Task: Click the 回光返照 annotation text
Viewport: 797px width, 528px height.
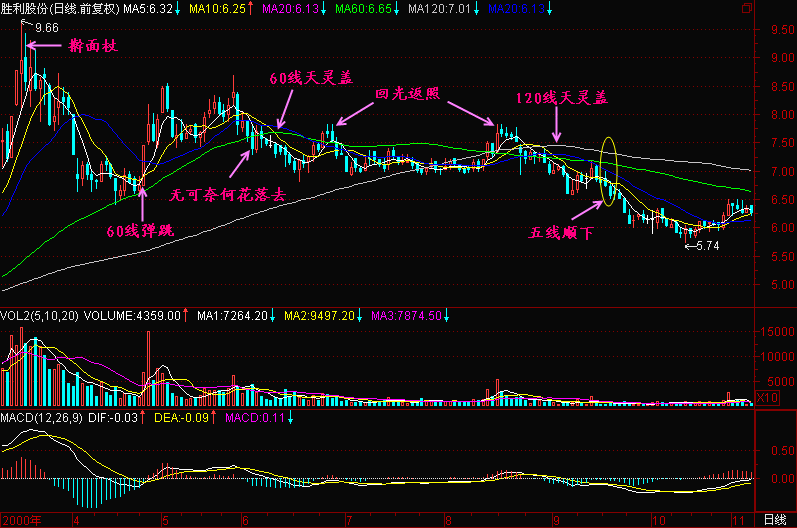Action: point(407,93)
